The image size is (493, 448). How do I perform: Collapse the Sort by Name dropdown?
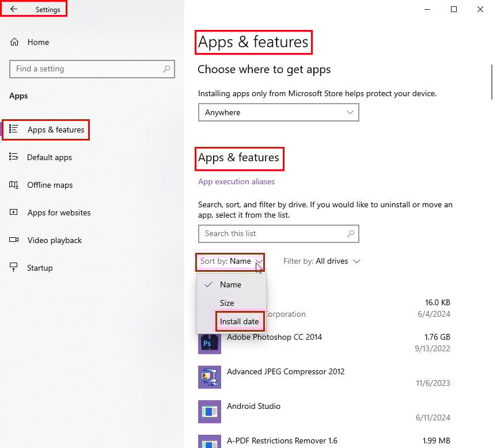tap(230, 262)
